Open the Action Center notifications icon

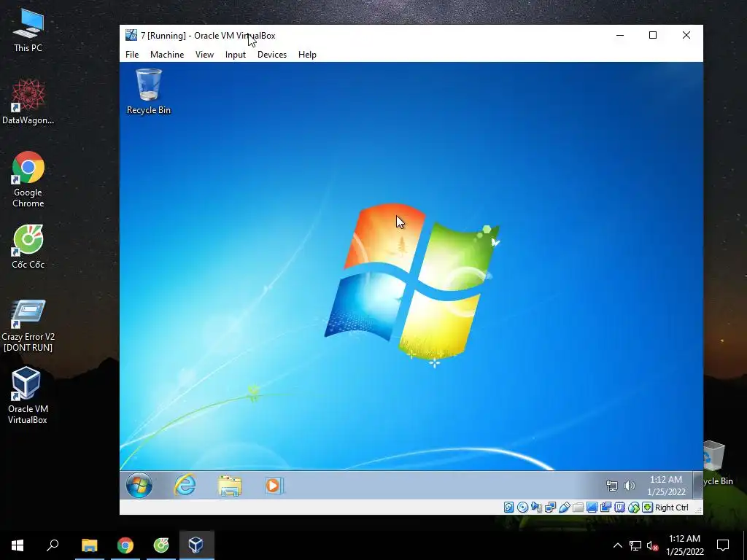(x=723, y=545)
